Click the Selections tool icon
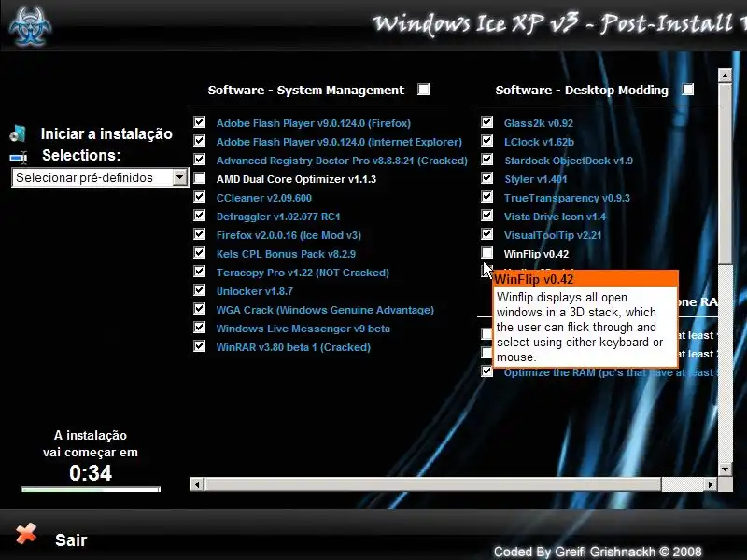Image resolution: width=747 pixels, height=560 pixels. (19, 157)
